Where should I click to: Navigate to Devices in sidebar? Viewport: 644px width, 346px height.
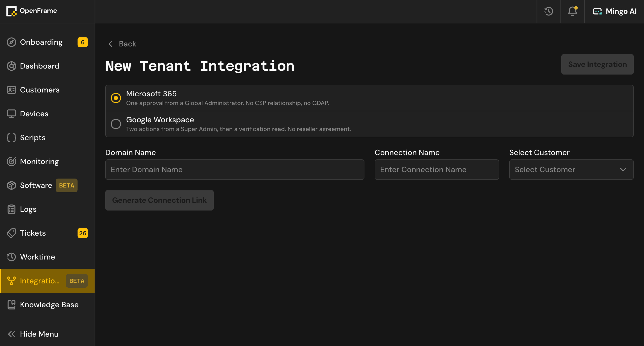[x=47, y=114]
